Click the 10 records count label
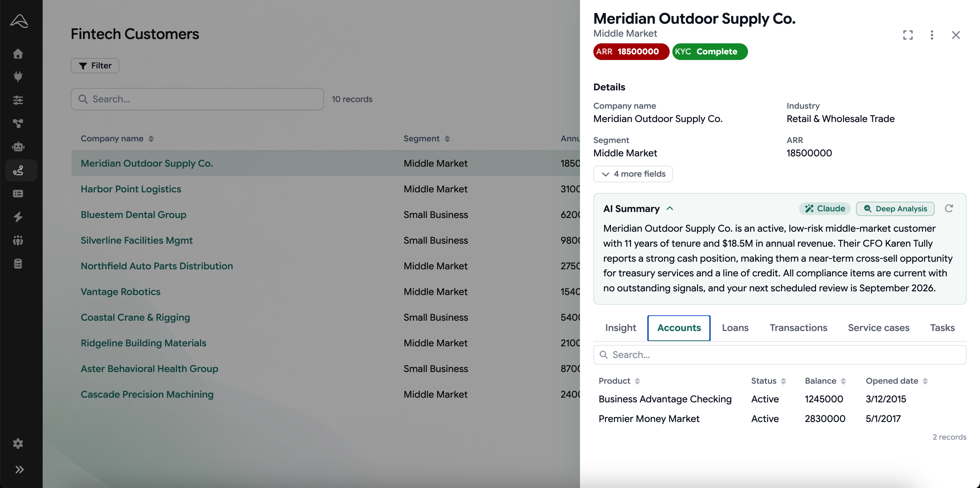Screen dimensions: 980x488 [352, 99]
